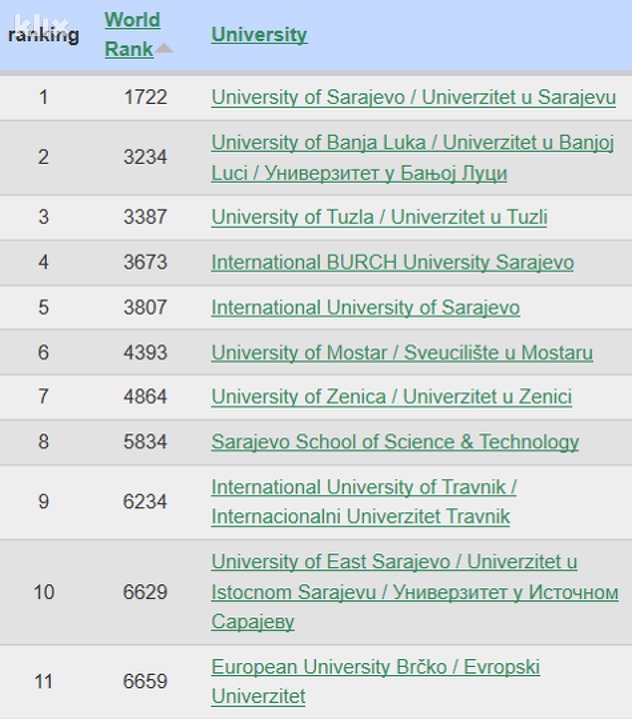Open Sarajevo School of Science & Technology
Viewport: 632px width, 719px height.
tap(395, 442)
